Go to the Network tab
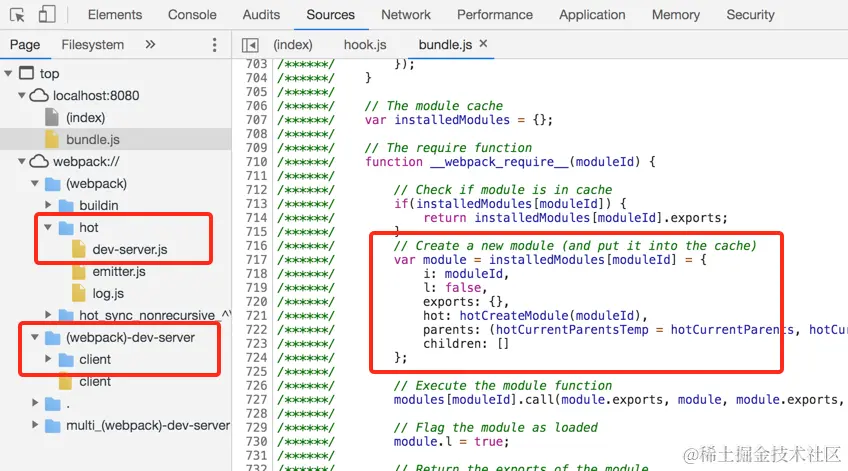Screen dimensions: 848x471 coord(406,15)
